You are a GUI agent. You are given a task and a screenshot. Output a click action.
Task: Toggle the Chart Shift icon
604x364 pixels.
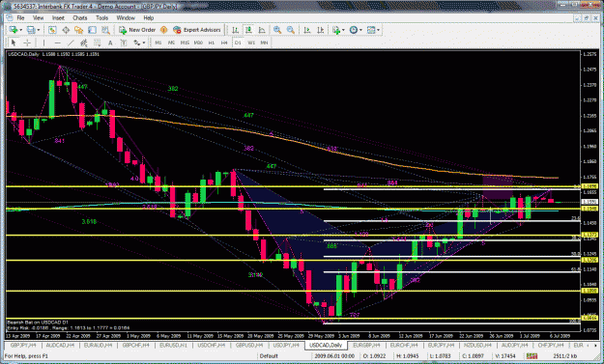coord(320,30)
